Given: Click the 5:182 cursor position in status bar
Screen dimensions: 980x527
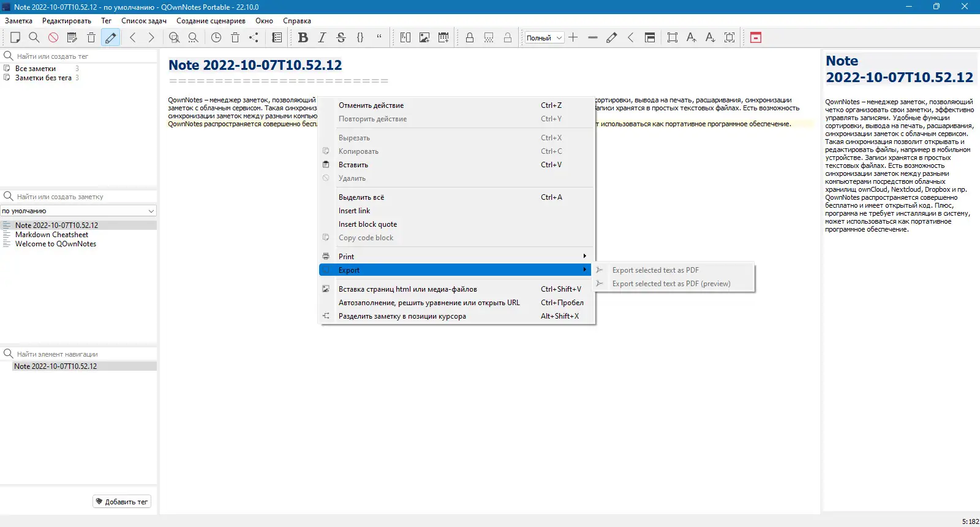Looking at the screenshot, I should 970,522.
